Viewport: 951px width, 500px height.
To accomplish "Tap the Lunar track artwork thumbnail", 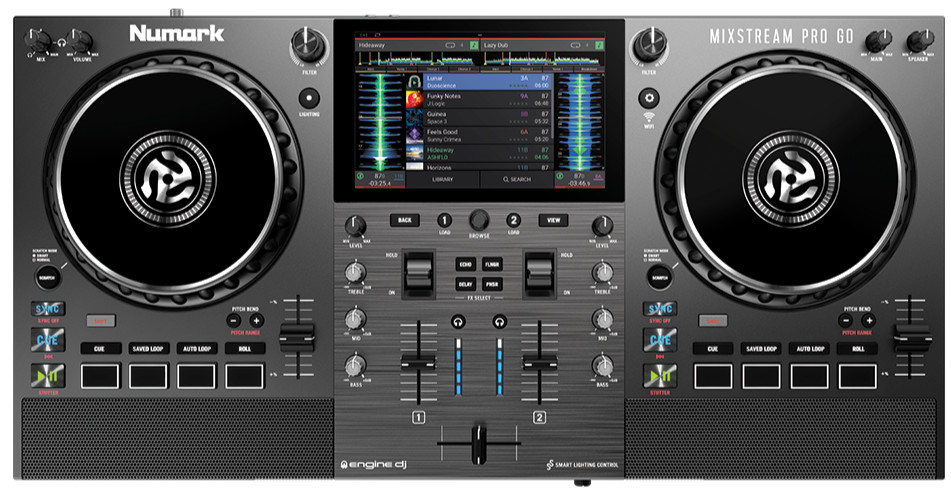I will click(415, 82).
